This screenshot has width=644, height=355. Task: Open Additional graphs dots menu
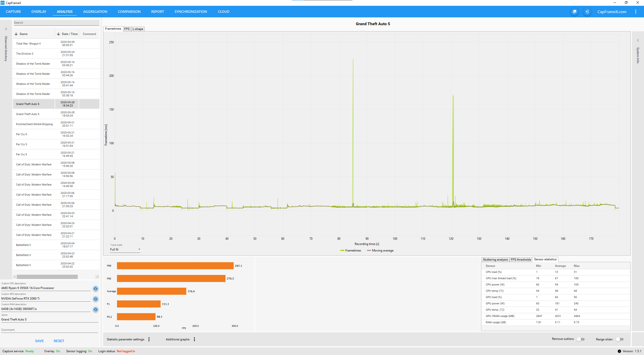coord(194,339)
